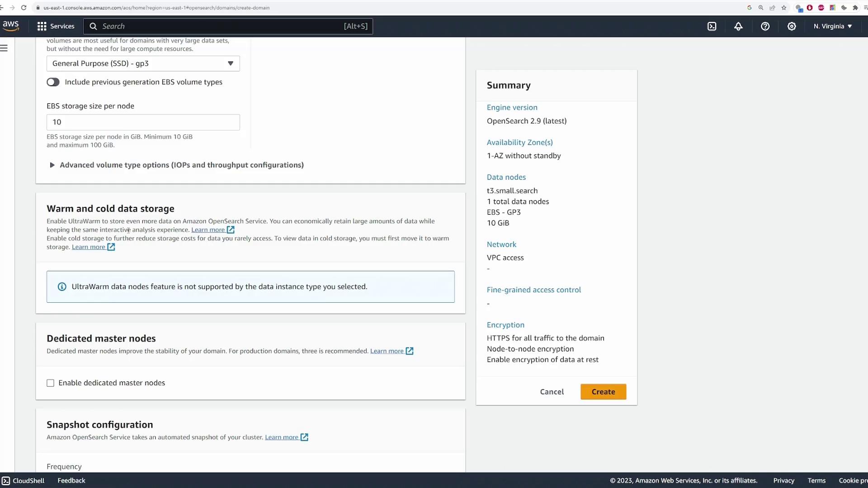Open the CloudShell terminal icon in header
Image resolution: width=868 pixels, height=488 pixels.
point(712,26)
